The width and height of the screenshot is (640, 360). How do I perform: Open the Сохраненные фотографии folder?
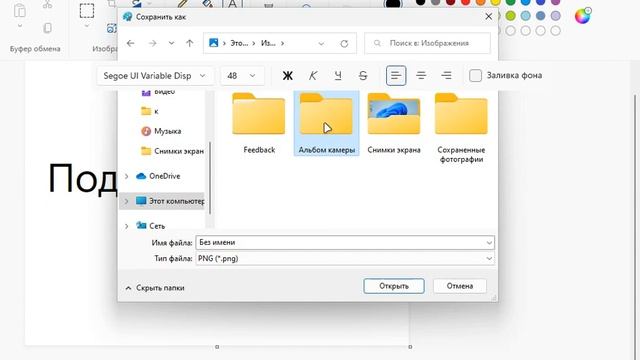point(461,128)
